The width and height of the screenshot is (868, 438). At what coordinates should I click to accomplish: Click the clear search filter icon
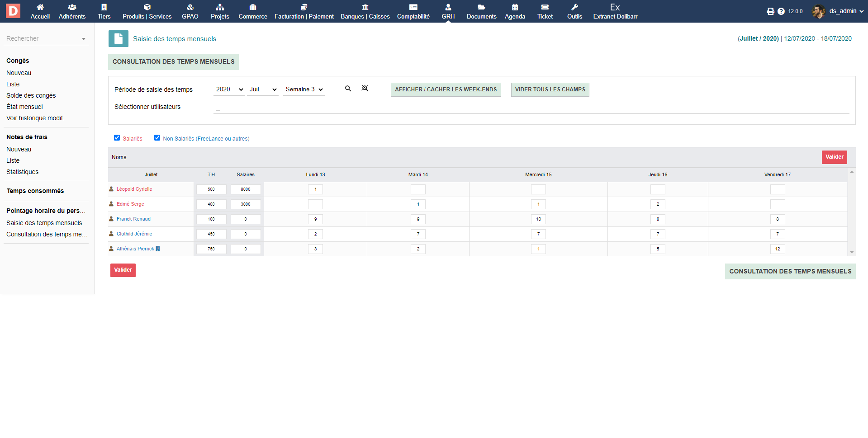pyautogui.click(x=365, y=89)
